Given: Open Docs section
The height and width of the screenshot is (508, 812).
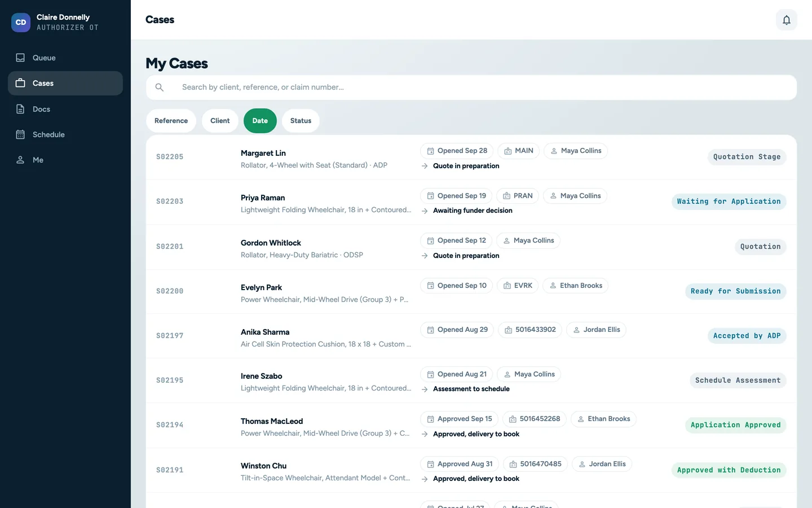Looking at the screenshot, I should click(x=65, y=109).
